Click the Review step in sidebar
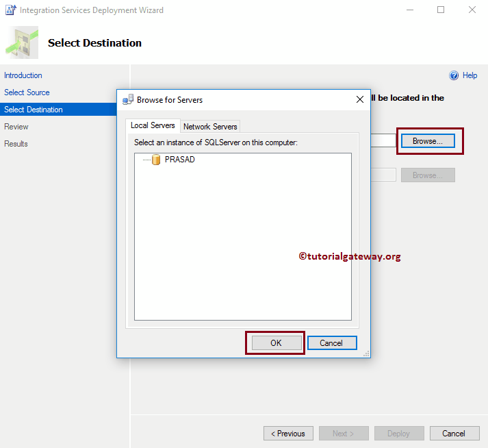 point(16,127)
